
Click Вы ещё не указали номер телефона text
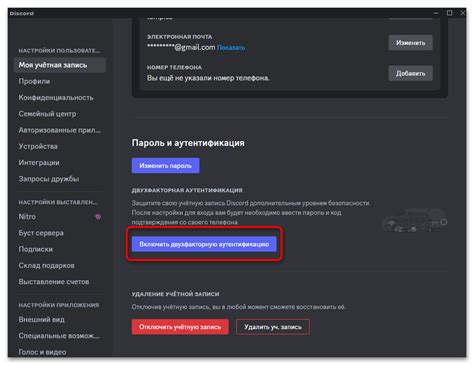point(208,78)
